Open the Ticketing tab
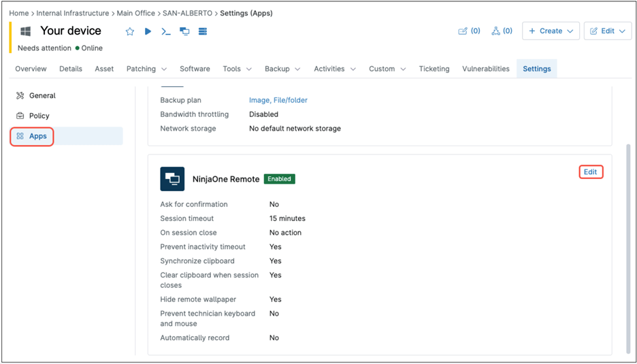 click(x=434, y=69)
